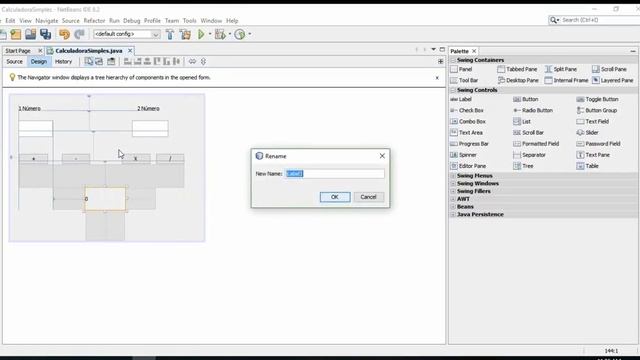Toggle Selection Mode in the designer toolbar
This screenshot has width=640, height=360.
89,62
